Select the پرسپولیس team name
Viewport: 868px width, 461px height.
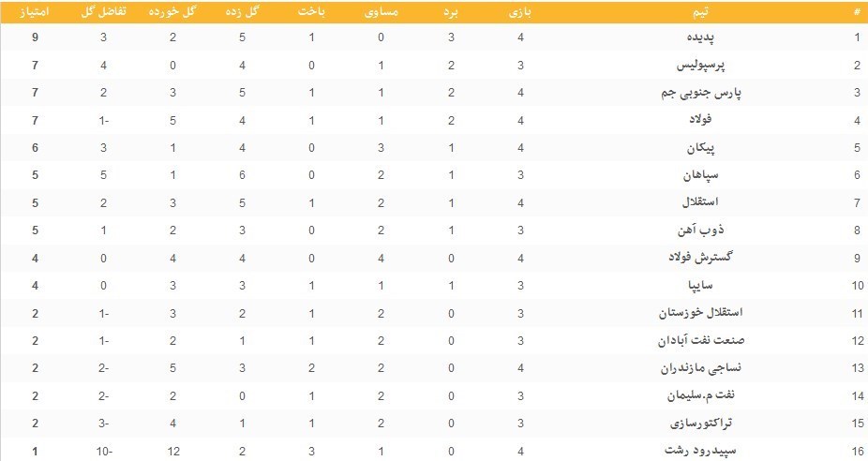pos(700,66)
